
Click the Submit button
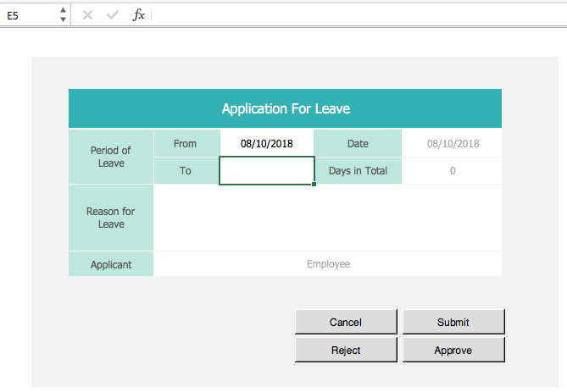[453, 322]
